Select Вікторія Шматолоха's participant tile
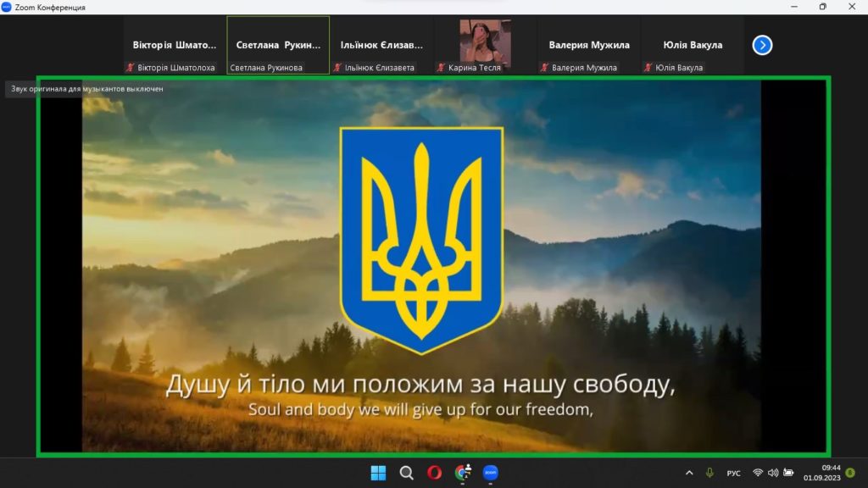The height and width of the screenshot is (488, 868). point(175,45)
